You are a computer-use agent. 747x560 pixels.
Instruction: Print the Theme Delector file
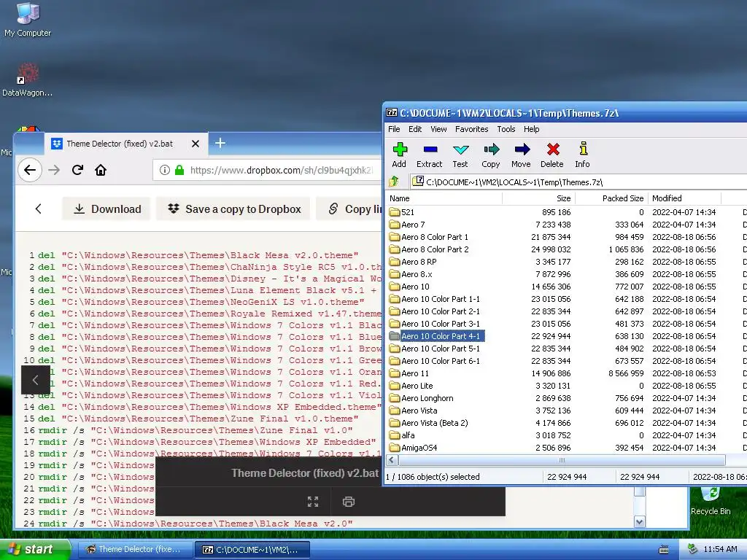(349, 502)
